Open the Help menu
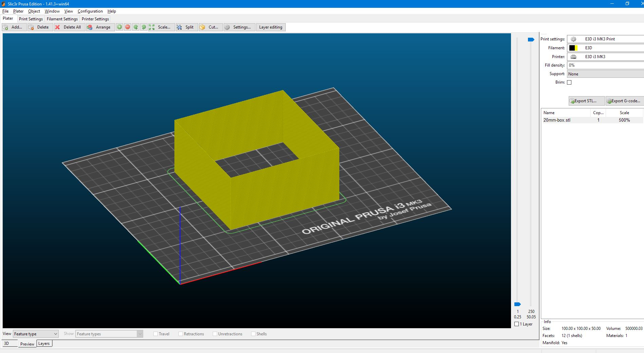644x353 pixels. pyautogui.click(x=112, y=11)
